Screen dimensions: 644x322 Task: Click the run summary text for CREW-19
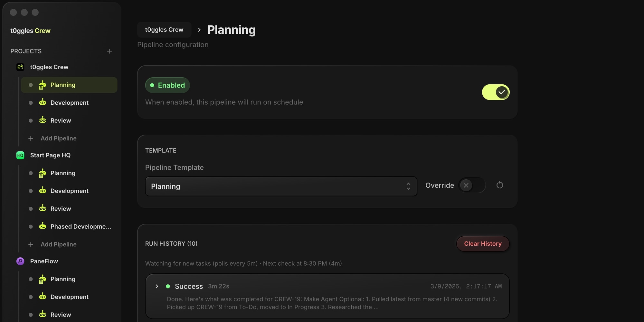[332, 303]
